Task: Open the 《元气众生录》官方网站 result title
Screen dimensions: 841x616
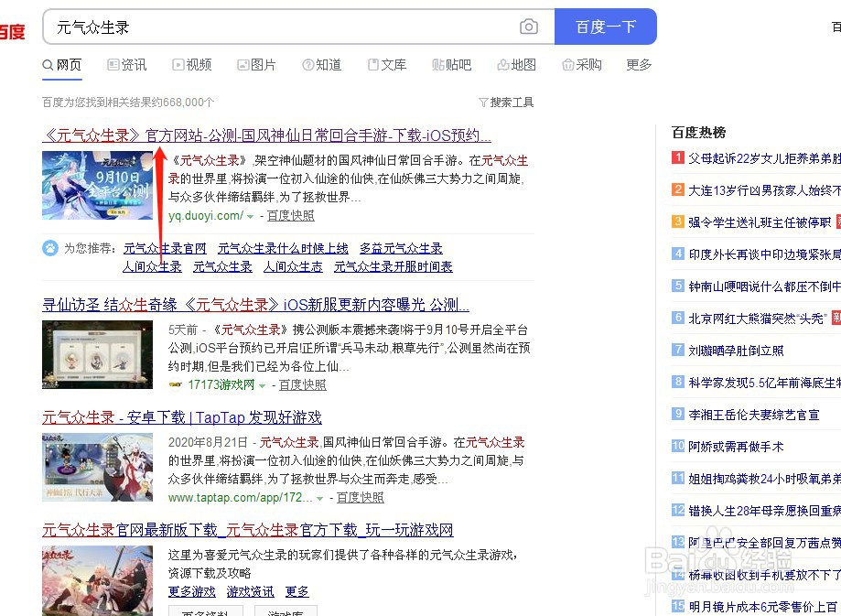Action: click(266, 135)
